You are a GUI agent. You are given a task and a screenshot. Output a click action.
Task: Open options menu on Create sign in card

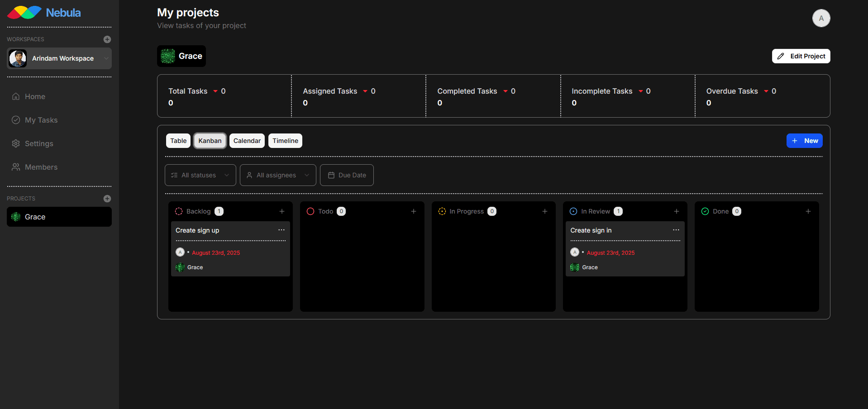[x=676, y=230]
